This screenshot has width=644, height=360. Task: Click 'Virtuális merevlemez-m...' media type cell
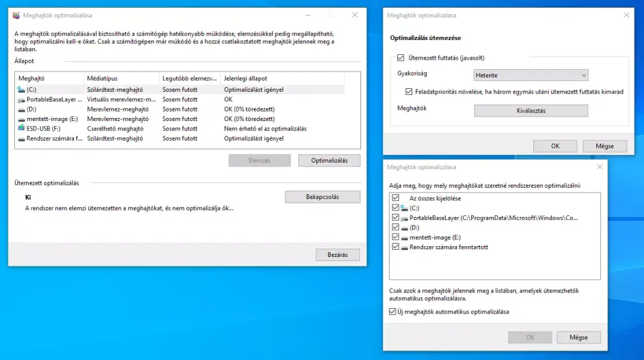[x=122, y=100]
